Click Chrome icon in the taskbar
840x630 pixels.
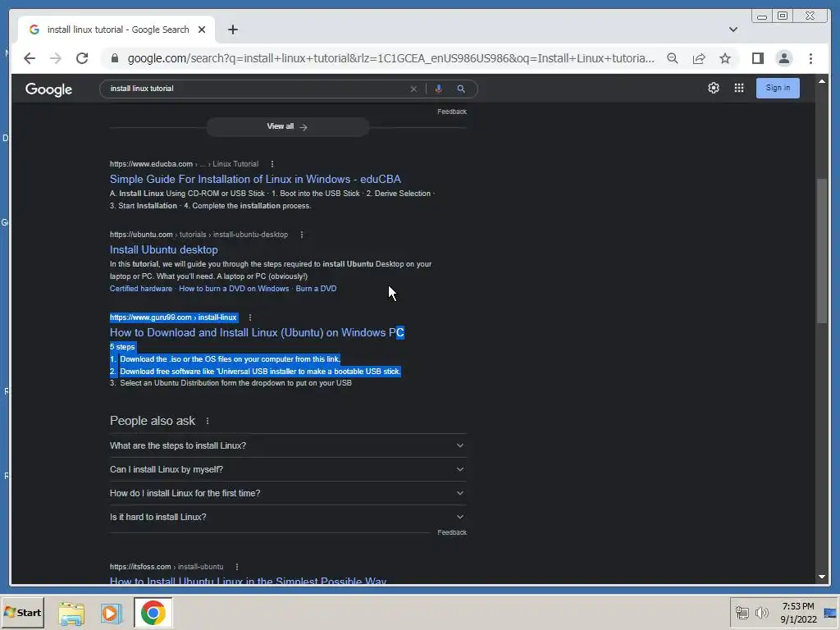pyautogui.click(x=153, y=613)
